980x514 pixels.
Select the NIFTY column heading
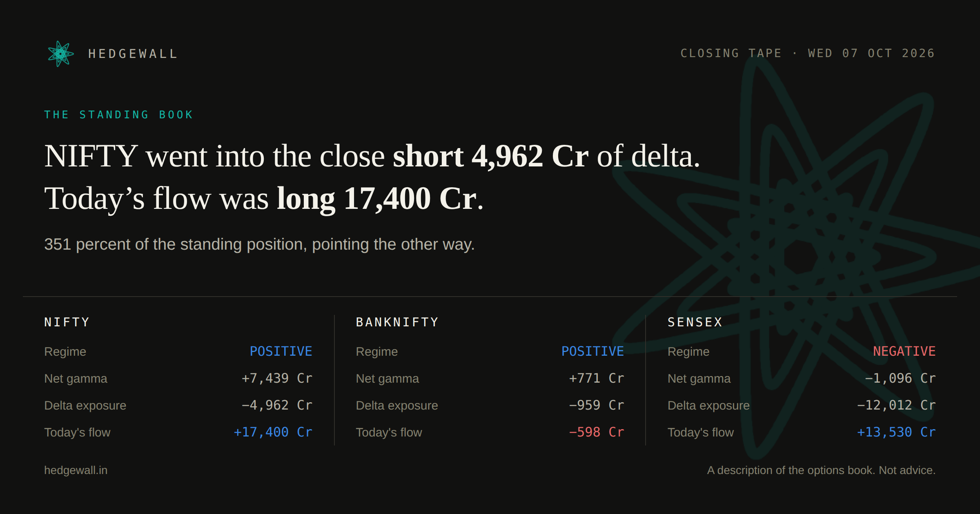67,322
